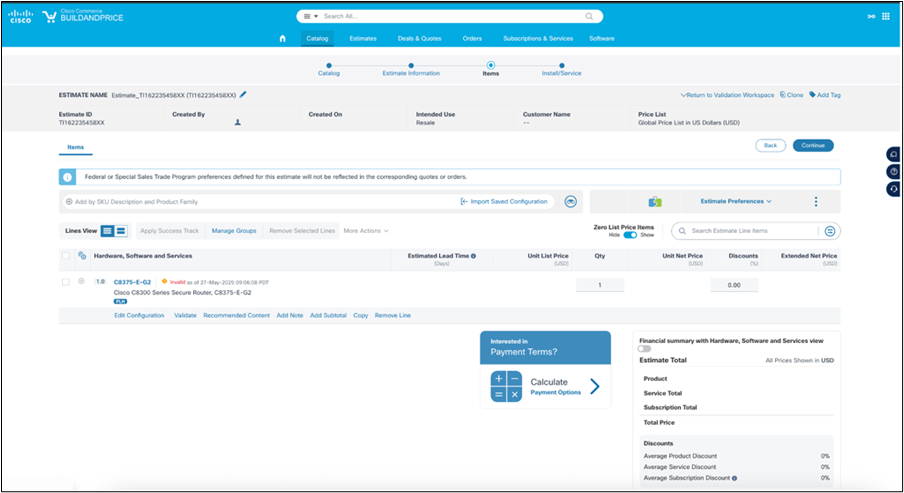This screenshot has height=493, width=904.
Task: Click Manage Groups
Action: coord(233,231)
